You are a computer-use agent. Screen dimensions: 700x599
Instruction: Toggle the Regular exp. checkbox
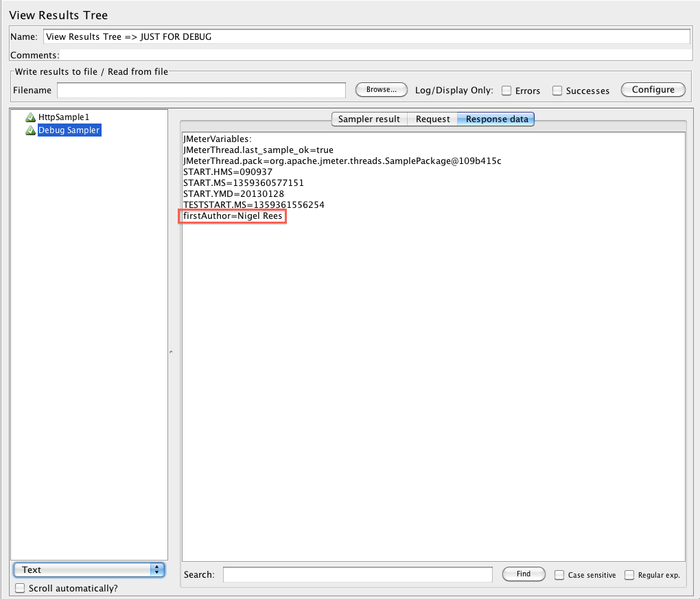pyautogui.click(x=629, y=575)
